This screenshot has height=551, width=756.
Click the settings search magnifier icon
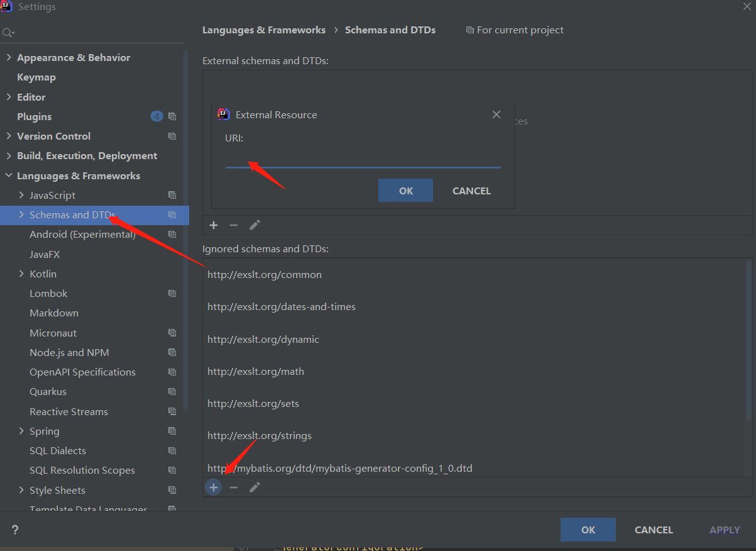pyautogui.click(x=8, y=33)
